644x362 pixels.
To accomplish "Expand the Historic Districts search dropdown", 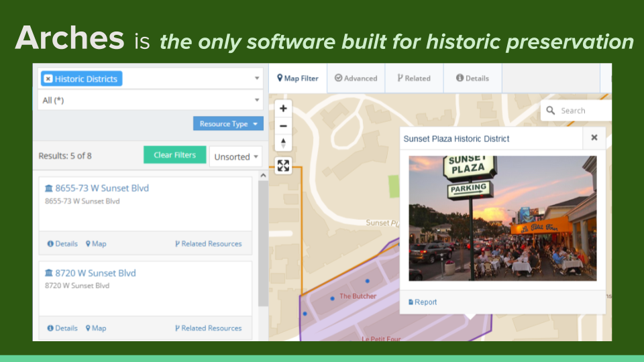I will coord(257,78).
